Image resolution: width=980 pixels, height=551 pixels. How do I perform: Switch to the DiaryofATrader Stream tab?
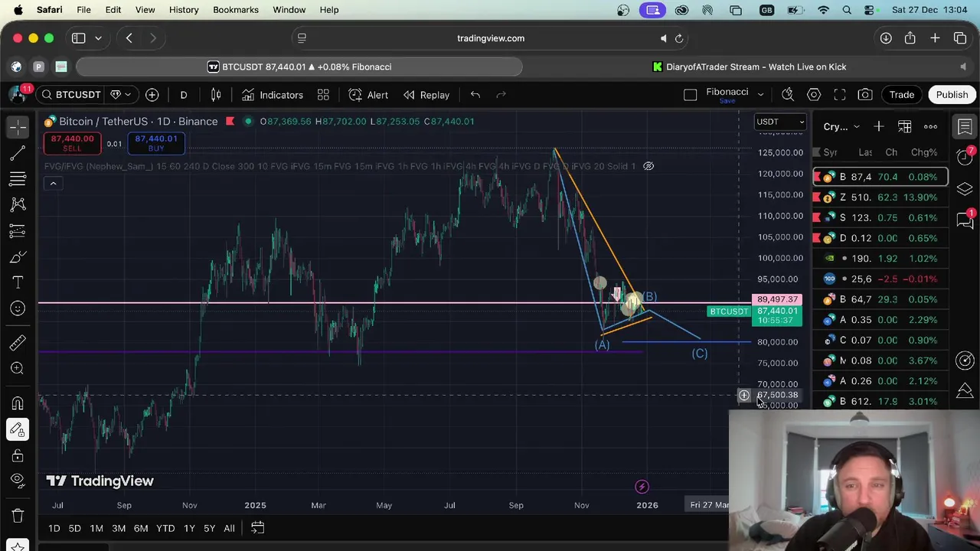click(x=748, y=67)
